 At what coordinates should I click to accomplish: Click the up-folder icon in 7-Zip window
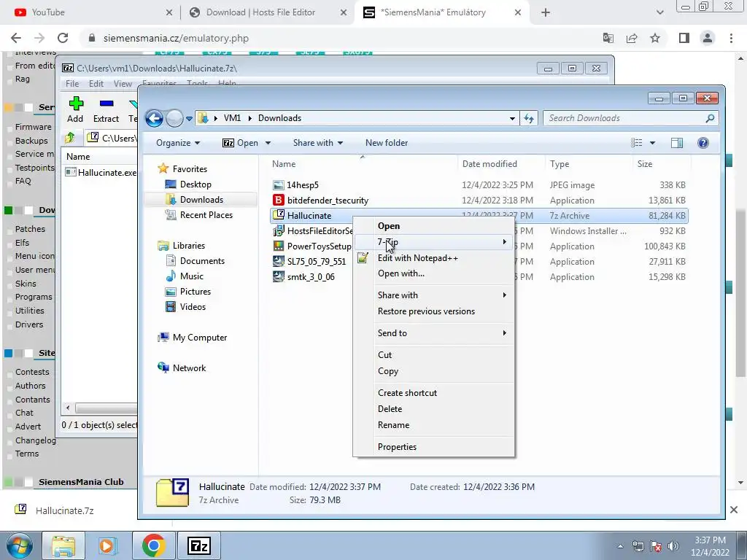[70, 138]
